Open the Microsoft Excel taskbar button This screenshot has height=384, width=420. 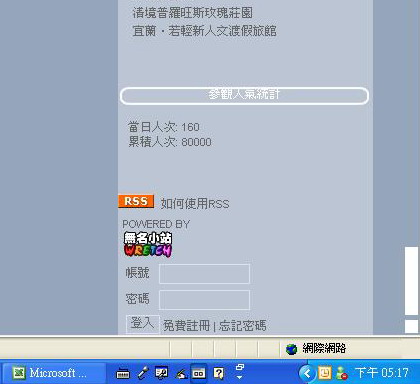click(54, 373)
